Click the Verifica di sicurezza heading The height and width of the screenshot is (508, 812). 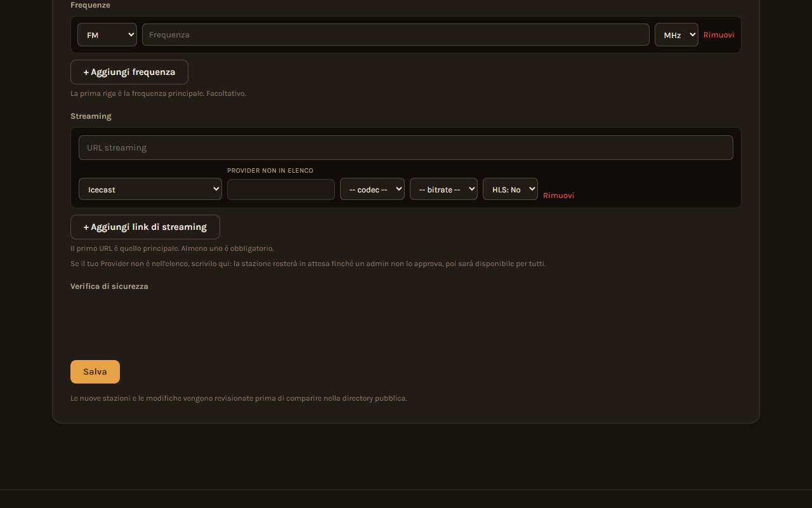pos(109,286)
